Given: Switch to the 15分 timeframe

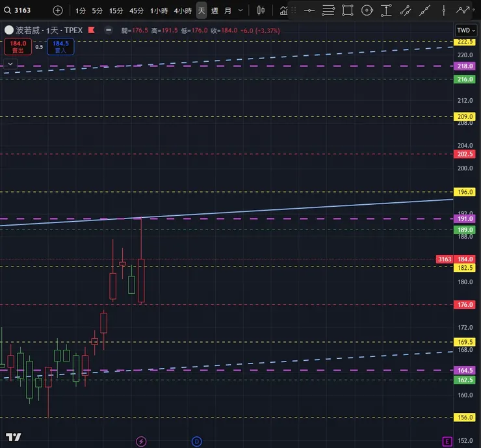Looking at the screenshot, I should [x=116, y=11].
